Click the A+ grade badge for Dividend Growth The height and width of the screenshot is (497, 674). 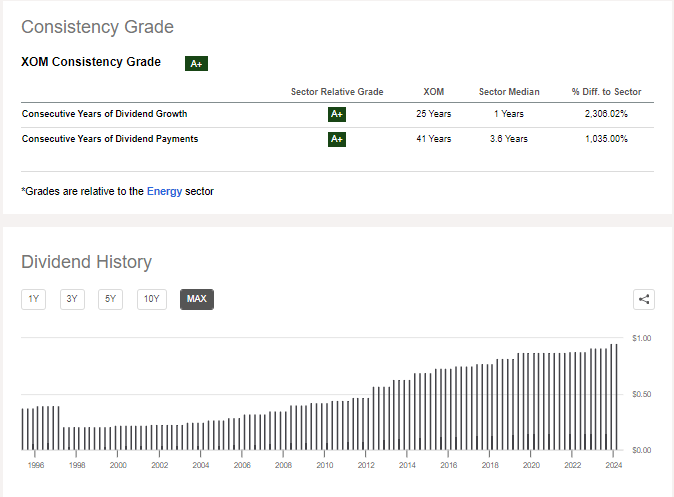click(x=337, y=114)
